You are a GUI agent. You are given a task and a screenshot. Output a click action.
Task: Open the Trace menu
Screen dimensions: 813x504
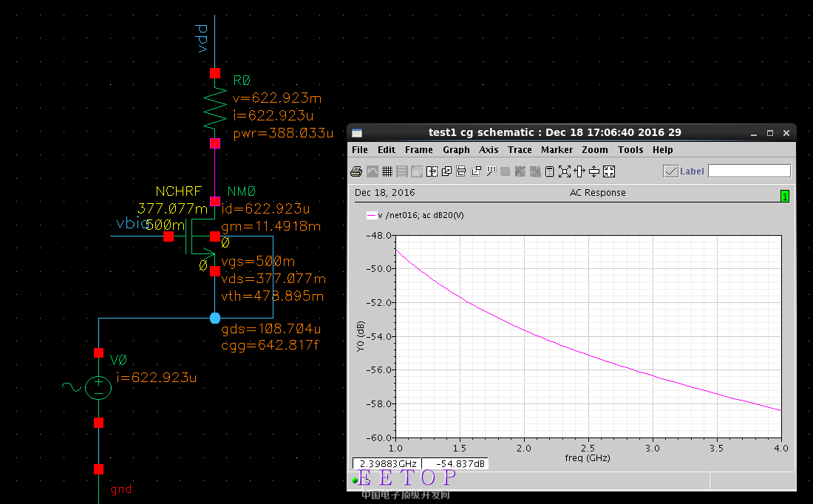(520, 150)
